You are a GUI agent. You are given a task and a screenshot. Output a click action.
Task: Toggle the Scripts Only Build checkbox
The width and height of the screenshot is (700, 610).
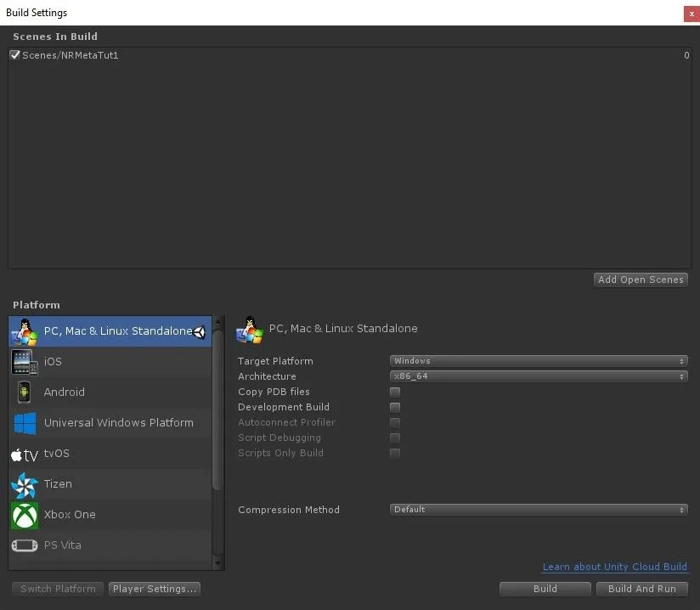(395, 454)
